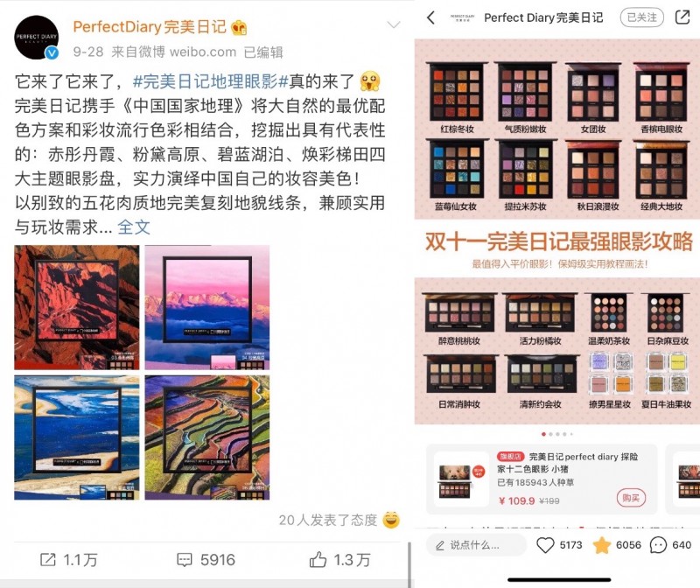Expand the post options chevron
The image size is (700, 588).
tap(393, 24)
